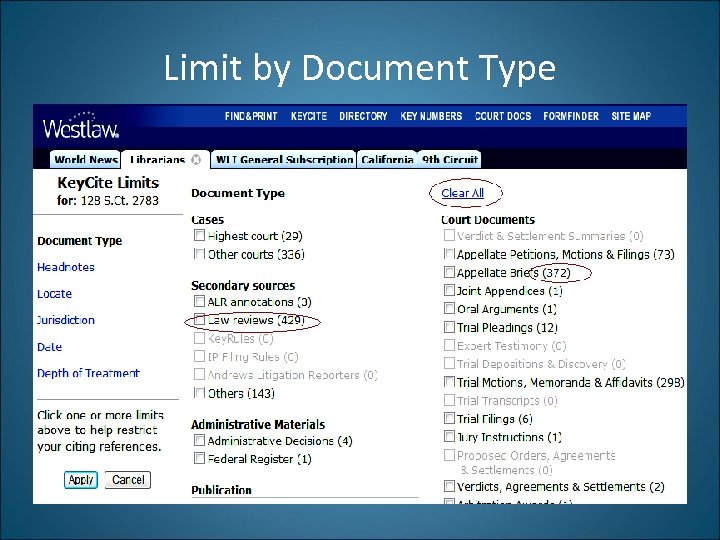Check Administrative Decisions (4) checkbox
Screen dimensions: 720x540
coord(199,440)
